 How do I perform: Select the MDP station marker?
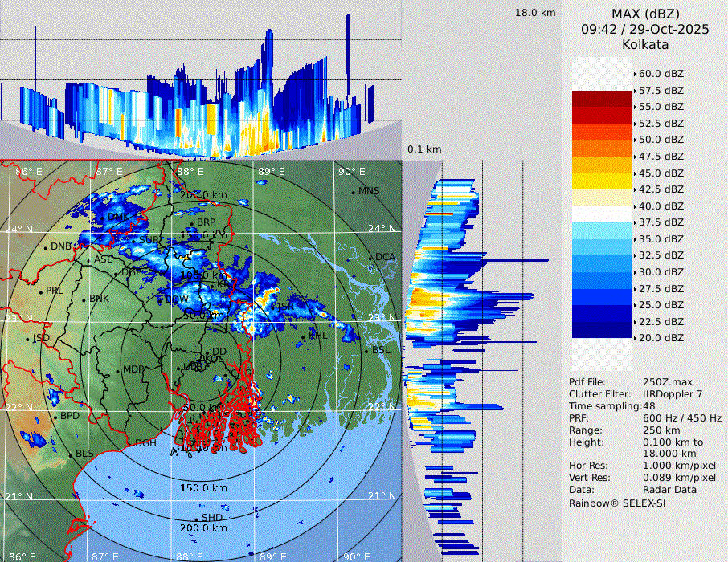pos(118,369)
